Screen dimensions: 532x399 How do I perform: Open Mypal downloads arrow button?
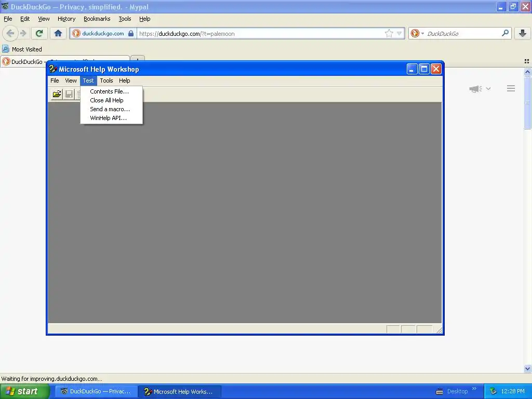coord(523,33)
